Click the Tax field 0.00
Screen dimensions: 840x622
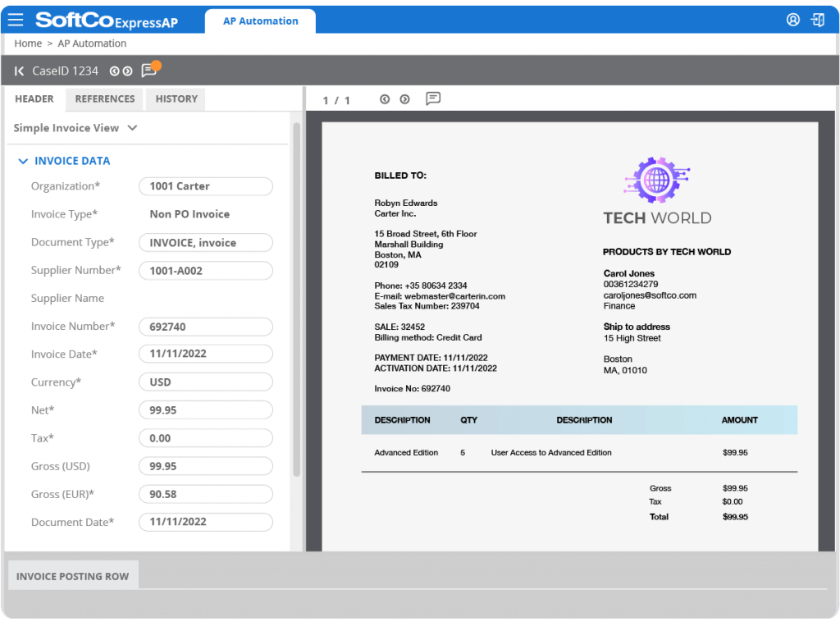click(x=206, y=438)
